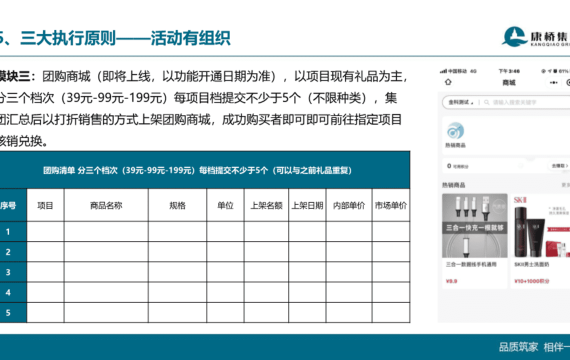The width and height of the screenshot is (570, 360).
Task: Click the search keyword input field
Action: pyautogui.click(x=514, y=103)
